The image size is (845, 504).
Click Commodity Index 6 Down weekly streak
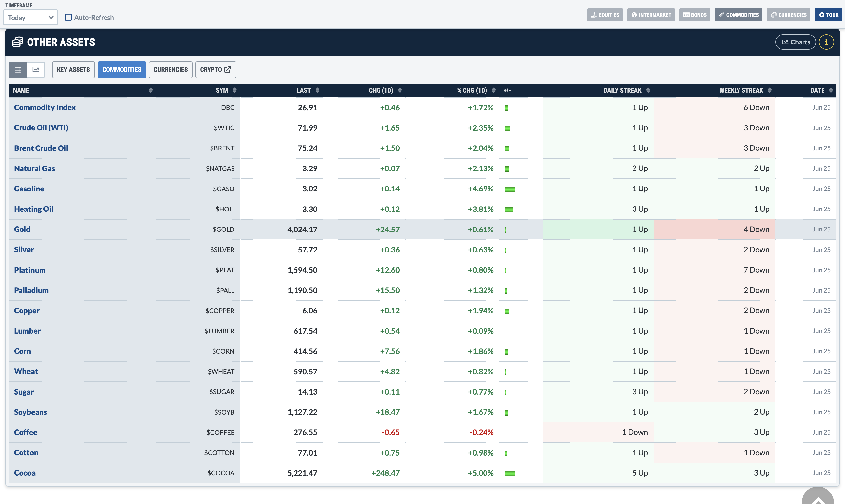pyautogui.click(x=756, y=108)
